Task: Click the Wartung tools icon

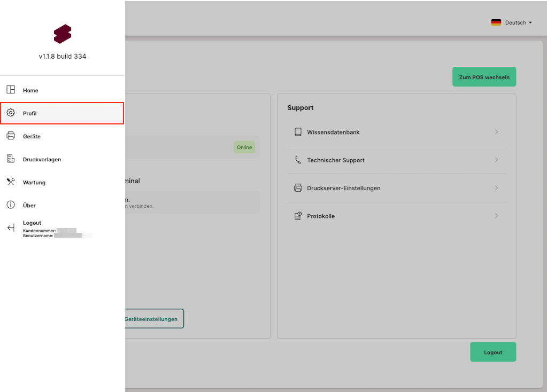Action: point(11,182)
